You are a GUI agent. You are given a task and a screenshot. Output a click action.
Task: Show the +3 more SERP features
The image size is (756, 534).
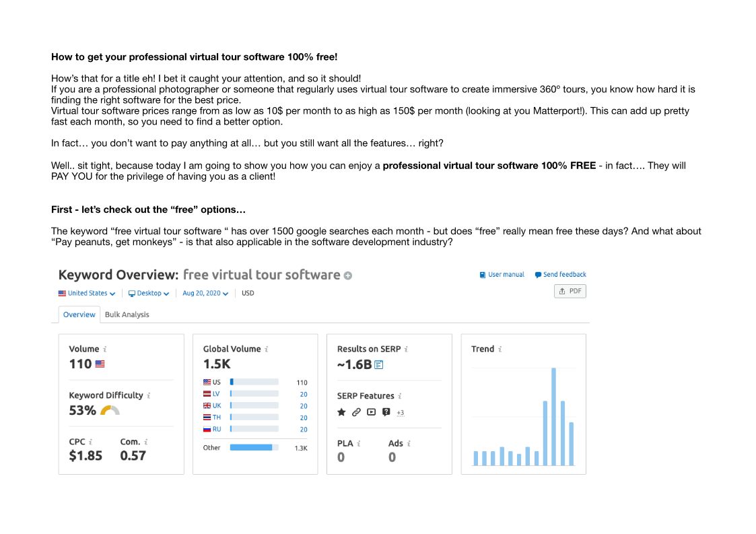click(x=401, y=413)
